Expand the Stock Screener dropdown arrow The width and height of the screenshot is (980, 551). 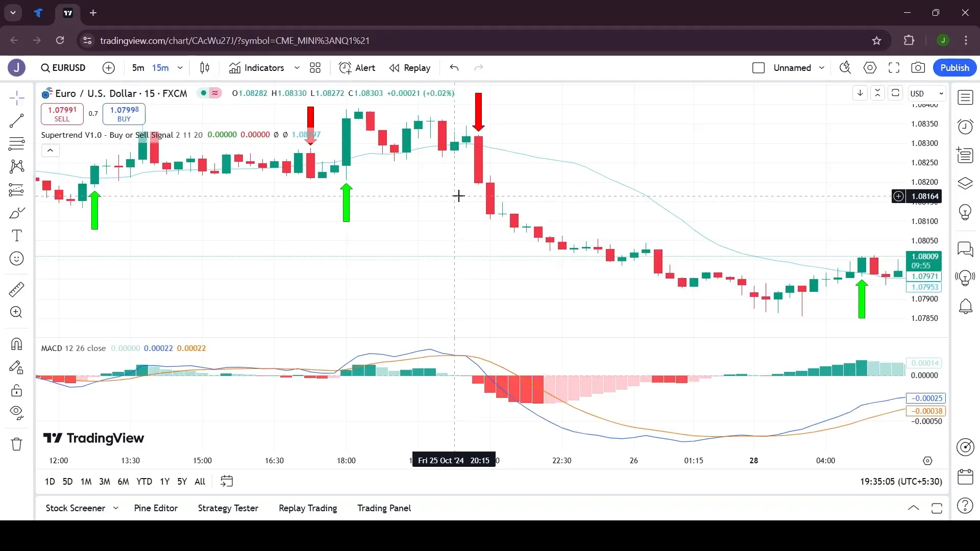[x=116, y=508]
